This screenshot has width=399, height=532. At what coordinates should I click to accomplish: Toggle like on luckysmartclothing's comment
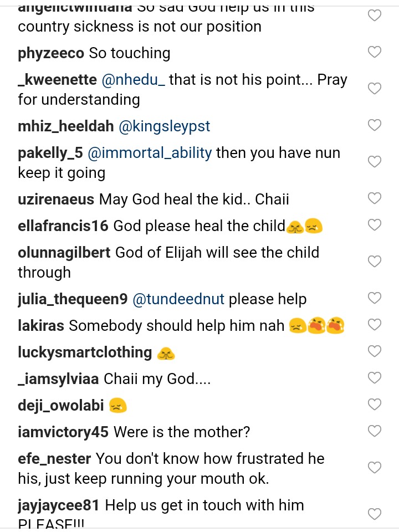tap(375, 351)
